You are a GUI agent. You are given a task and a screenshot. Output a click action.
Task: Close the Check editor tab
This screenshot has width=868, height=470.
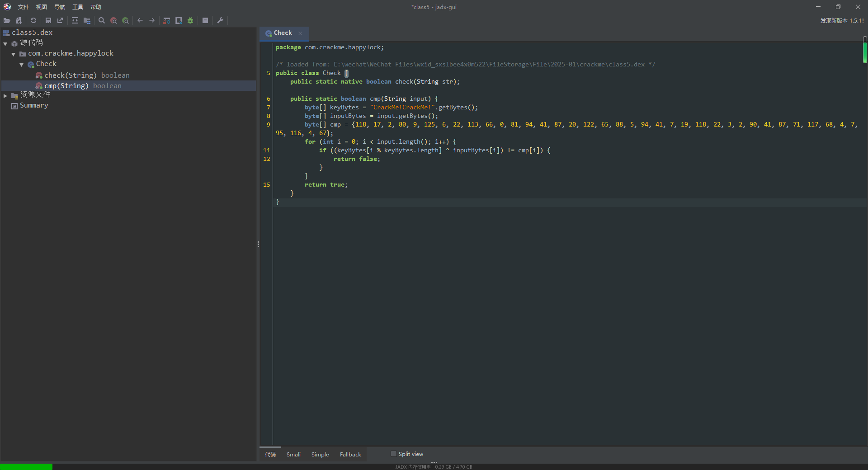300,33
